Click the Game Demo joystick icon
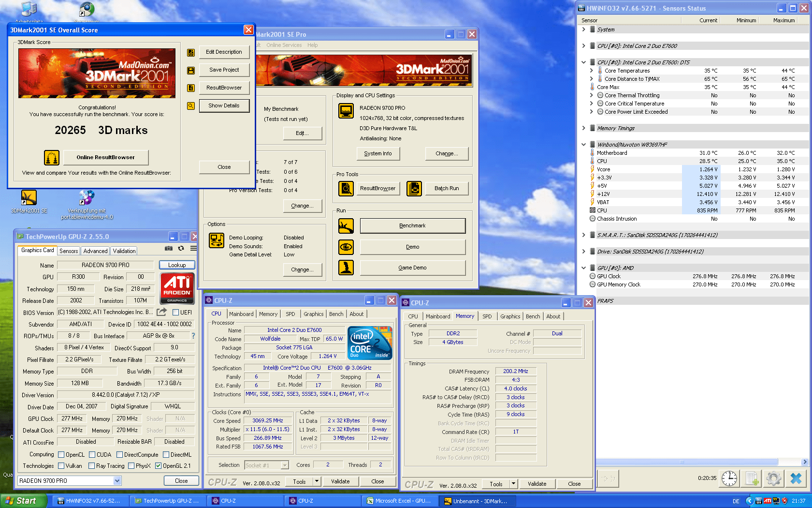The height and width of the screenshot is (508, 812). pos(346,268)
